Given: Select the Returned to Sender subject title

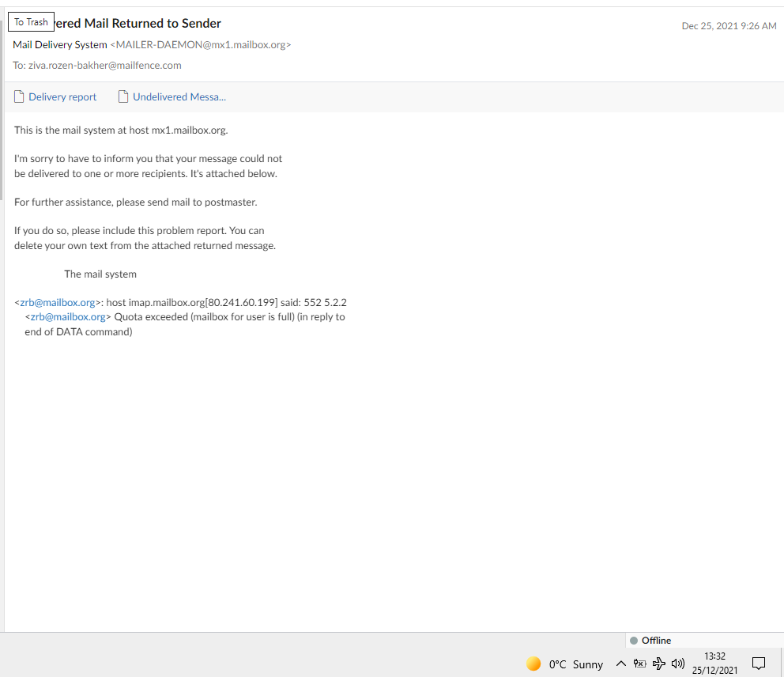Looking at the screenshot, I should (138, 23).
